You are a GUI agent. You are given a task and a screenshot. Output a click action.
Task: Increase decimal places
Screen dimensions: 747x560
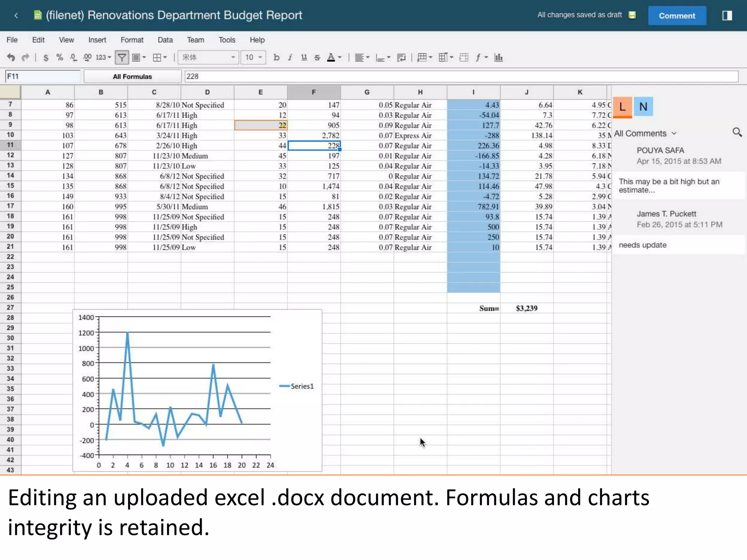click(x=87, y=57)
